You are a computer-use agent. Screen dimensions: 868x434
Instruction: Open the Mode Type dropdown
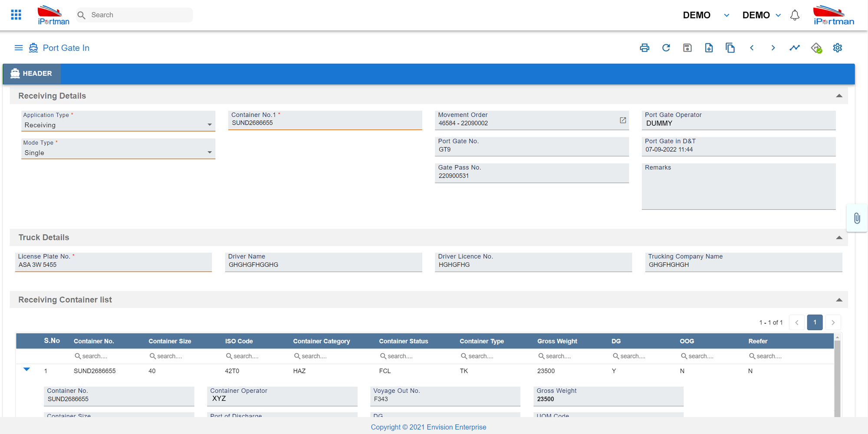pos(210,152)
